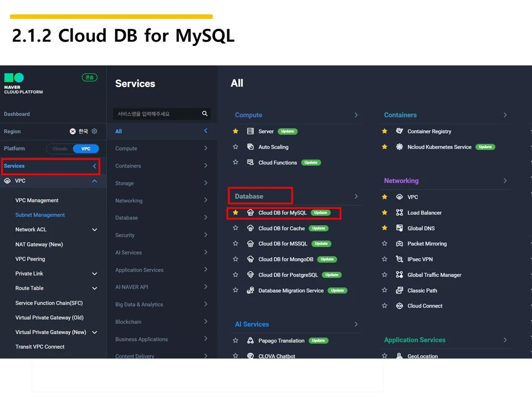Favorite Cloud DB for Cache star
Viewport: 532px width, 399px height.
click(236, 228)
